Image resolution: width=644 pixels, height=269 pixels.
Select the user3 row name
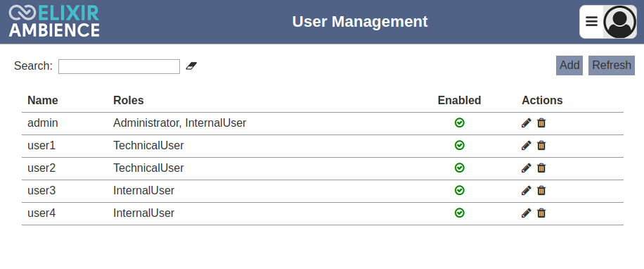41,191
